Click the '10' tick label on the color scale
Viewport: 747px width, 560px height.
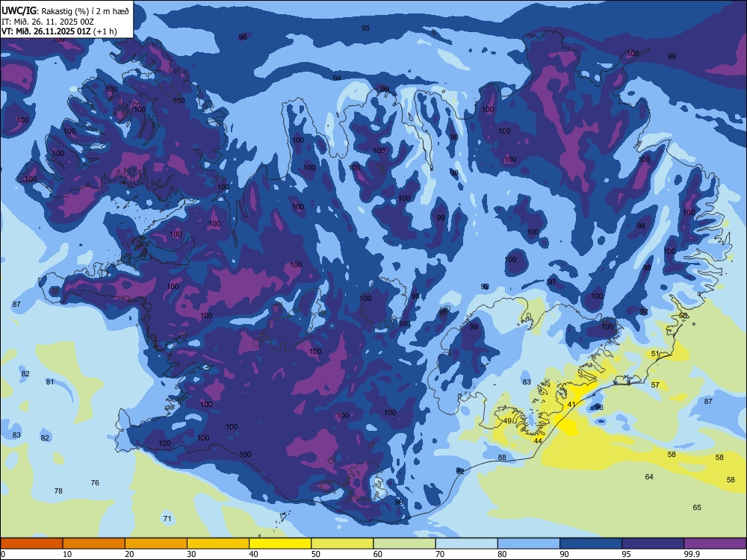[67, 554]
